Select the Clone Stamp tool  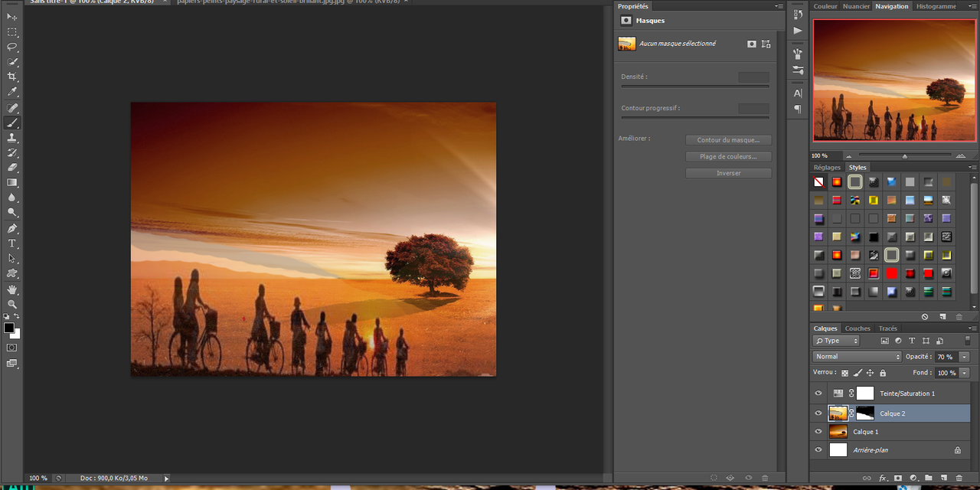point(12,138)
